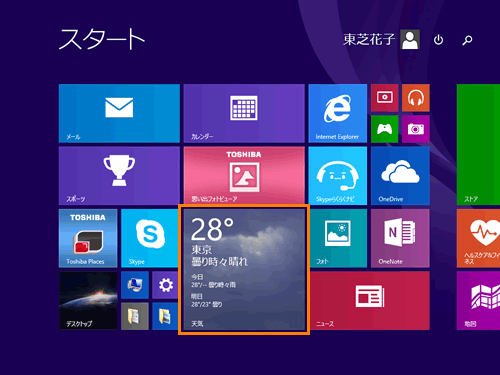Open PC Settings gear tile
Screen dimensions: 500x375
165,285
